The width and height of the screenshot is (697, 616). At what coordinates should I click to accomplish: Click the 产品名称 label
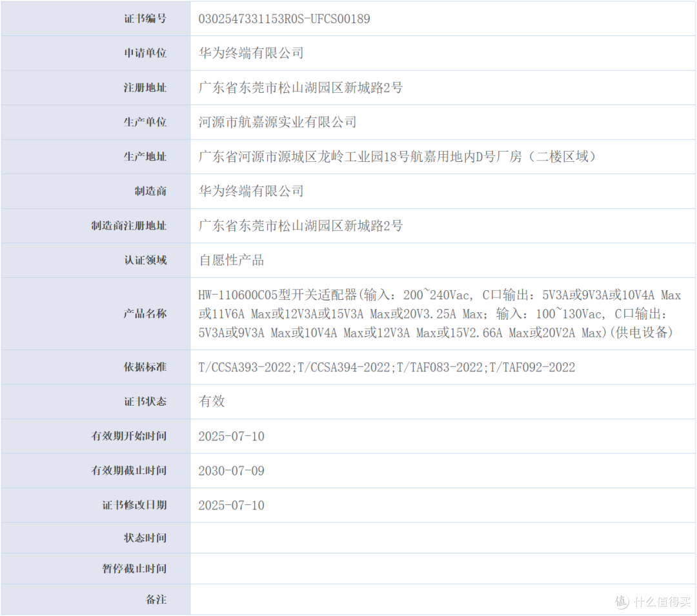pos(145,314)
